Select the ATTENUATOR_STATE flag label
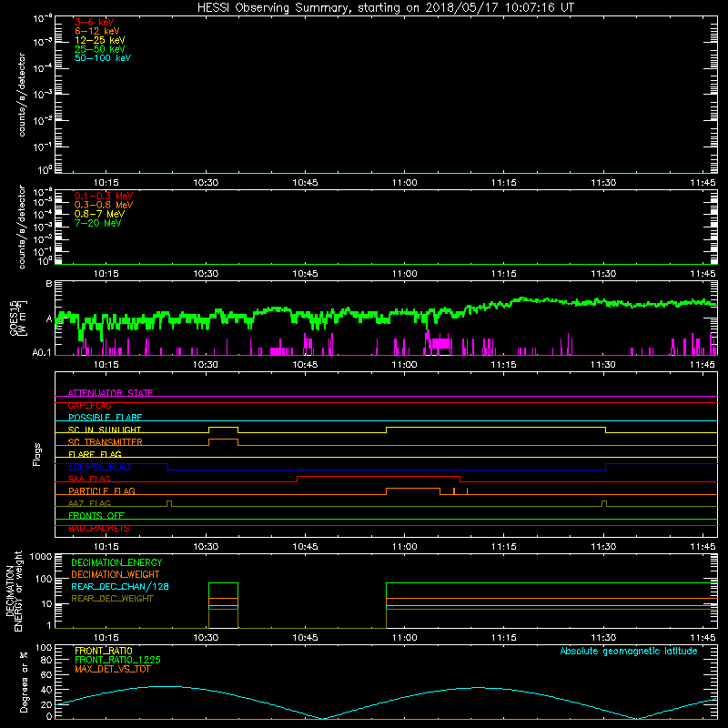 pyautogui.click(x=110, y=393)
